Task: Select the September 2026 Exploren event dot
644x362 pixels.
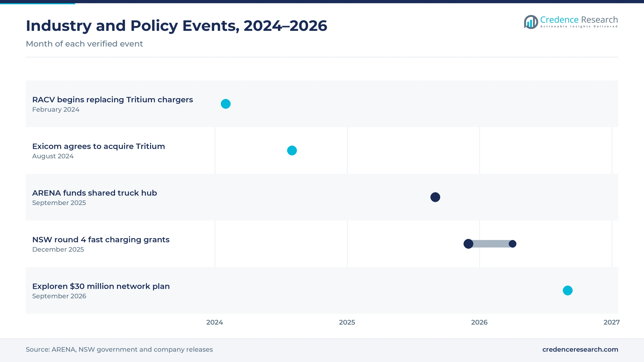Action: coord(568,290)
